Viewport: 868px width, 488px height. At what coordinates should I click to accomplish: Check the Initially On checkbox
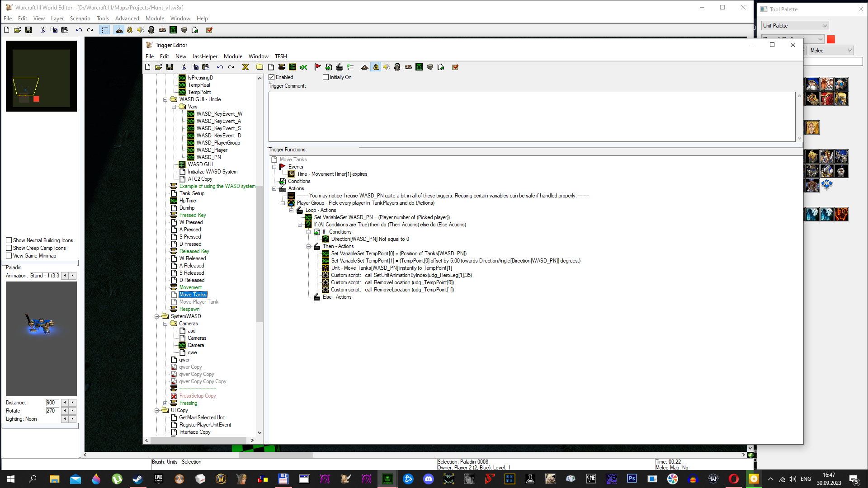click(325, 77)
